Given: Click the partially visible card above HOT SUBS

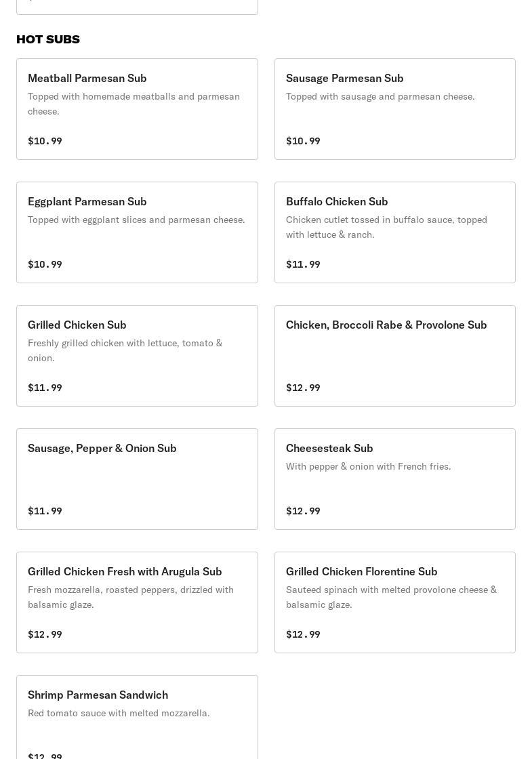Looking at the screenshot, I should [137, 7].
